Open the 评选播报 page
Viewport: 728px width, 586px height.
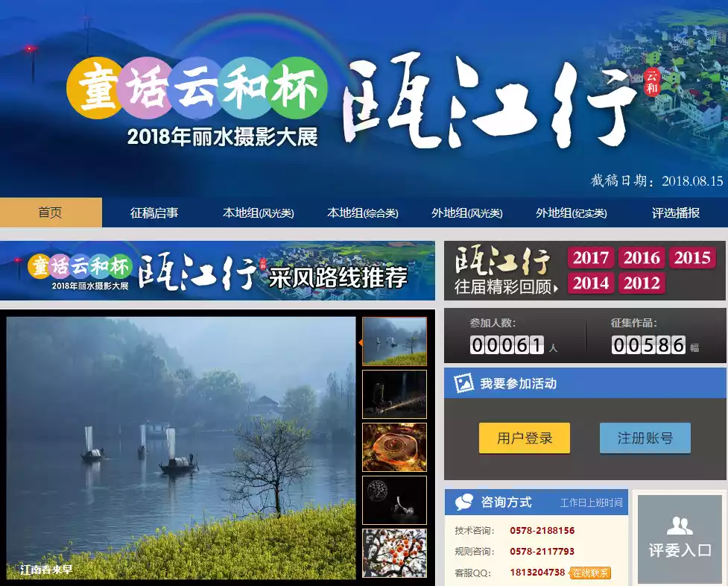click(x=676, y=212)
